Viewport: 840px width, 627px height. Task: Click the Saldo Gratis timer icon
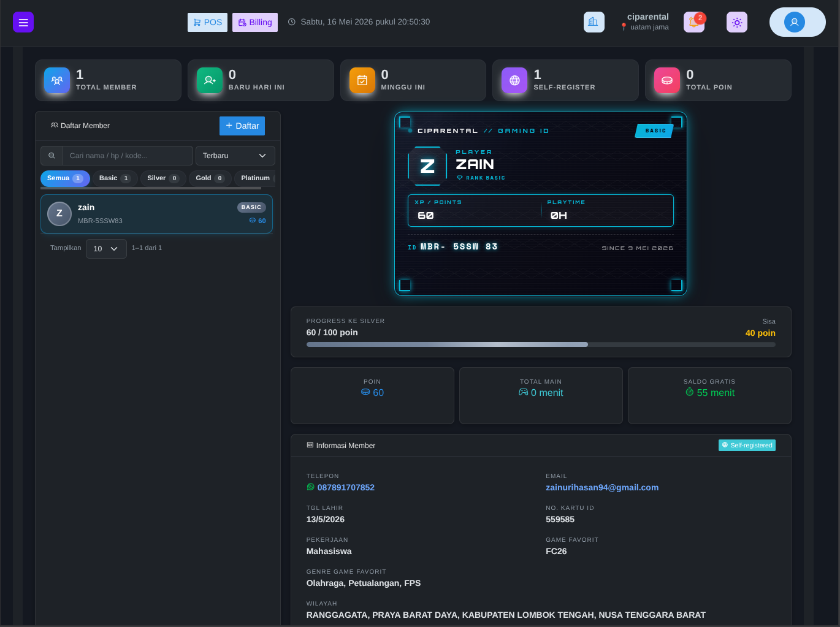[x=689, y=392]
